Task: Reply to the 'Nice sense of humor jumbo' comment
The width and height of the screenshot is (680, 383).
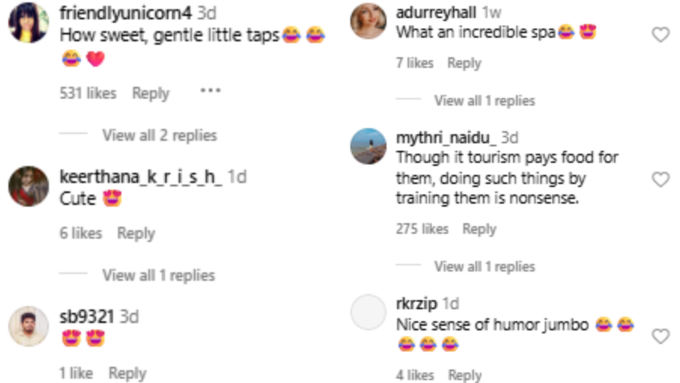Action: (x=464, y=375)
